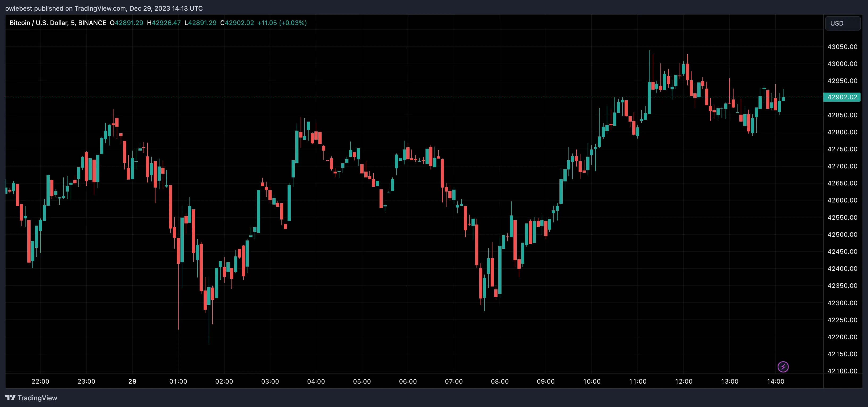Click the 42550.00 price axis label
The image size is (868, 407).
pos(842,218)
